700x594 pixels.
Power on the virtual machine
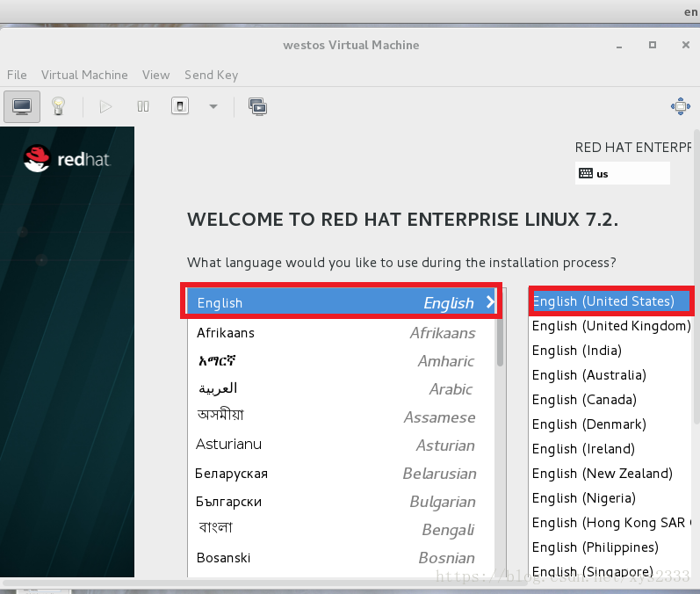[x=105, y=106]
